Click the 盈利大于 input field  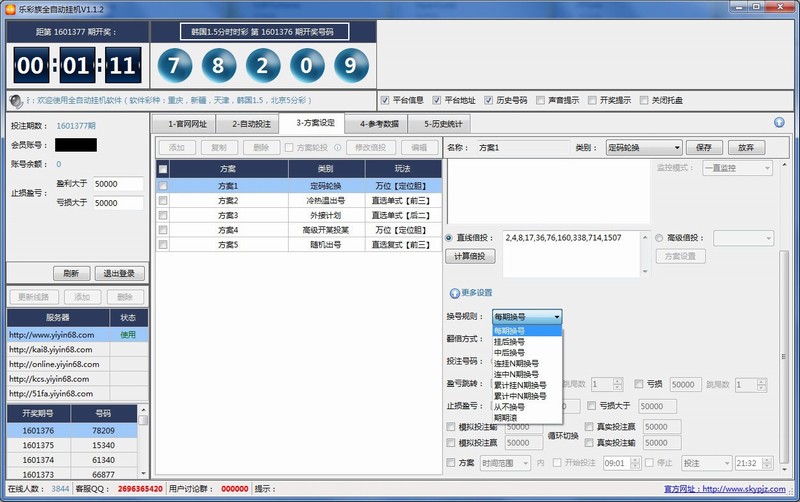pyautogui.click(x=118, y=184)
